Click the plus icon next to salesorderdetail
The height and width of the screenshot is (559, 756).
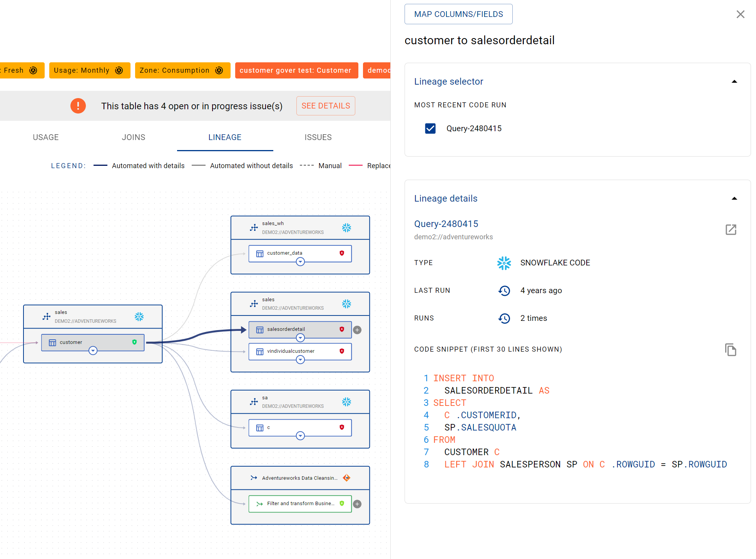(357, 330)
